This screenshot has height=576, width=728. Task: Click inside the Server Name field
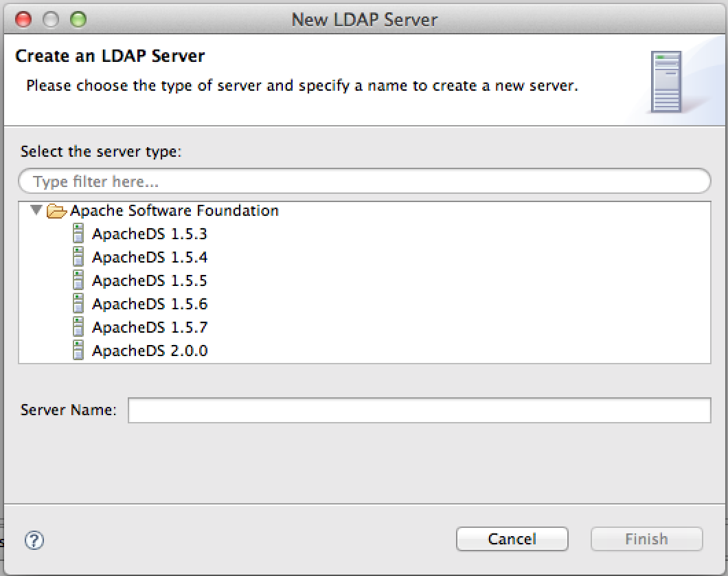[419, 410]
